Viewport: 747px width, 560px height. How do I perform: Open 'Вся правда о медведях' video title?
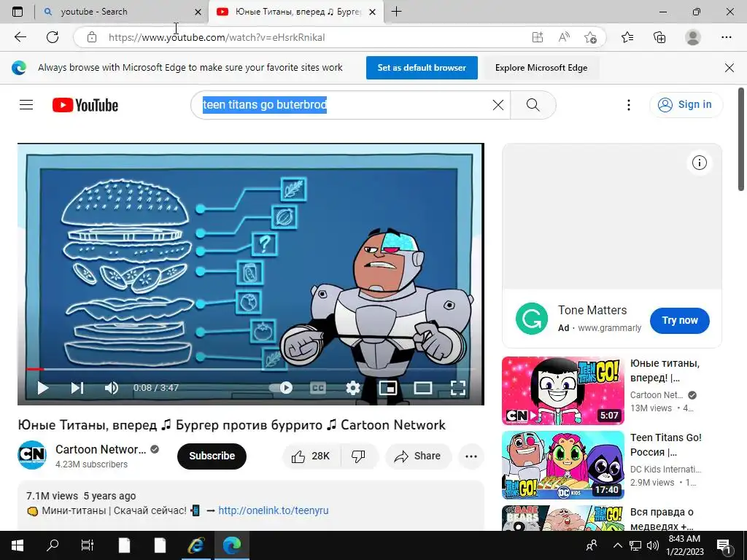pyautogui.click(x=662, y=519)
